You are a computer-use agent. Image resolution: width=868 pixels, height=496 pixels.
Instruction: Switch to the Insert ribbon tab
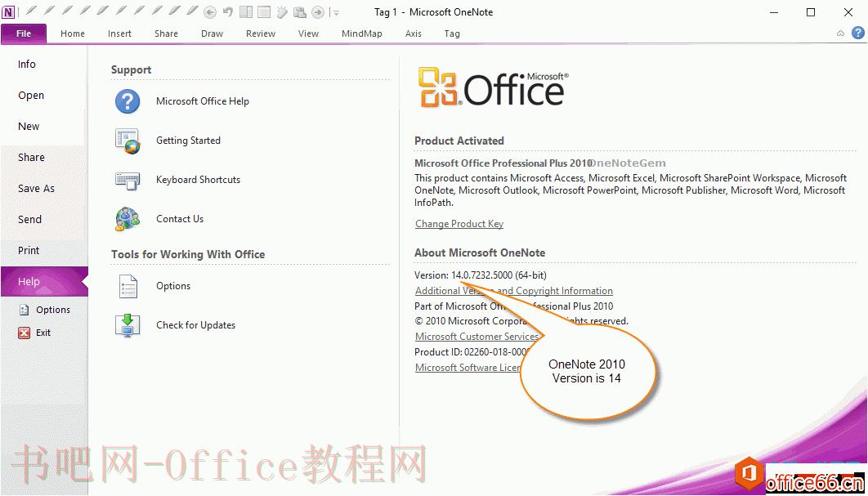pyautogui.click(x=119, y=34)
